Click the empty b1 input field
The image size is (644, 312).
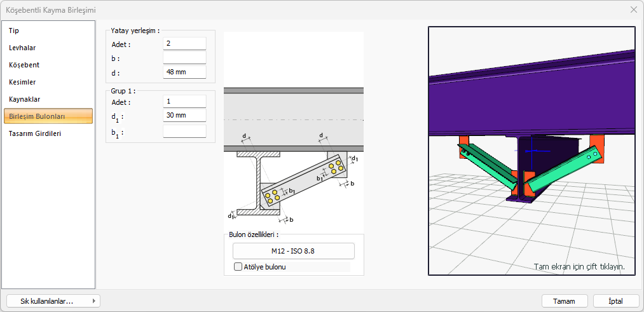click(184, 132)
